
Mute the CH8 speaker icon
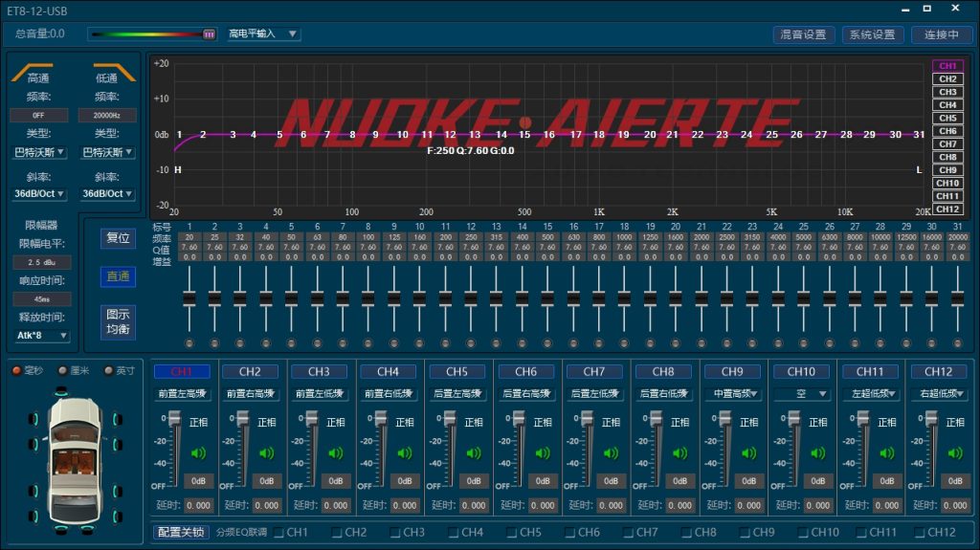(680, 453)
